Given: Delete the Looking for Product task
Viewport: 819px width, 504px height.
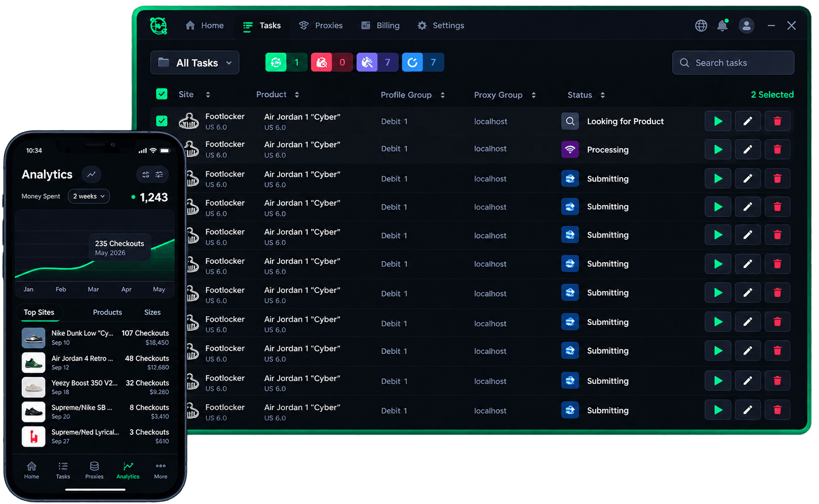Looking at the screenshot, I should click(777, 121).
